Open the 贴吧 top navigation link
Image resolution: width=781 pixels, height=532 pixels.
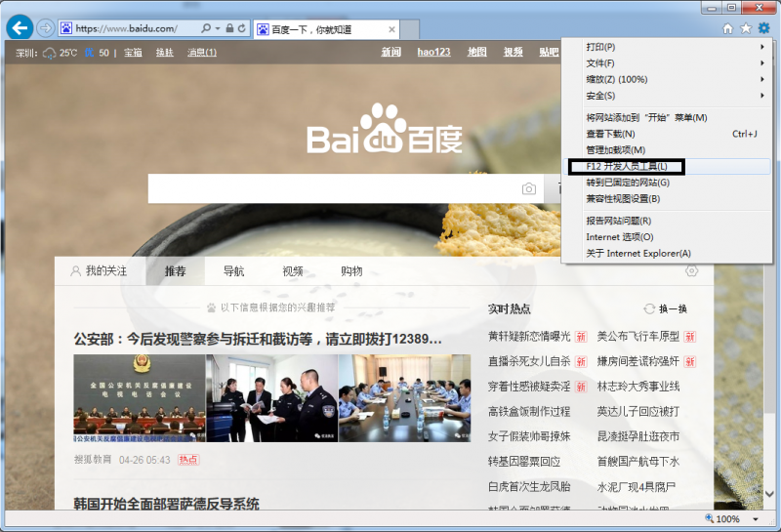tap(549, 52)
